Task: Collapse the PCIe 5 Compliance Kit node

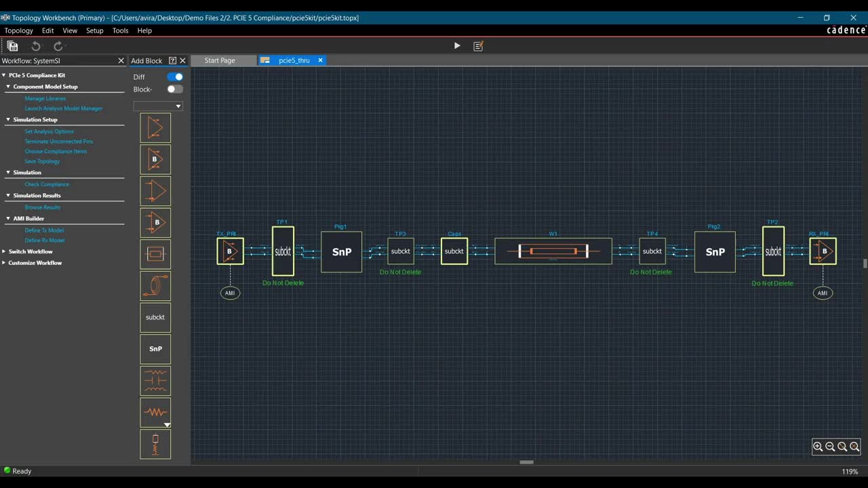Action: 3,75
